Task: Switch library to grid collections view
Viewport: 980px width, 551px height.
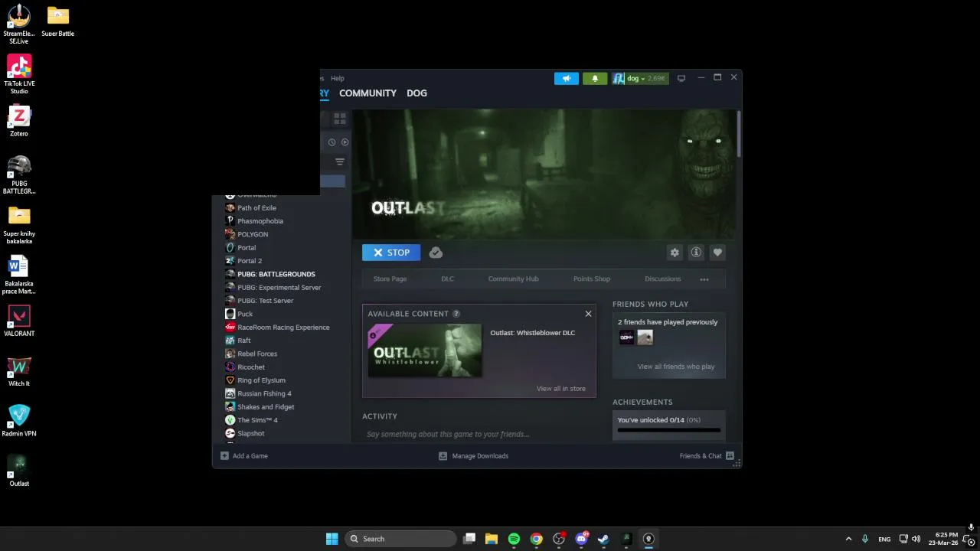Action: click(x=340, y=119)
